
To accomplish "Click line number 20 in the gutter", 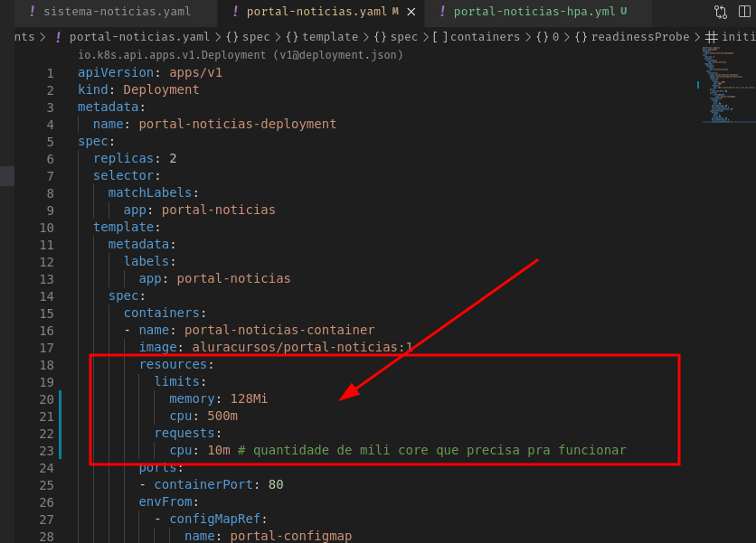I will (x=47, y=398).
